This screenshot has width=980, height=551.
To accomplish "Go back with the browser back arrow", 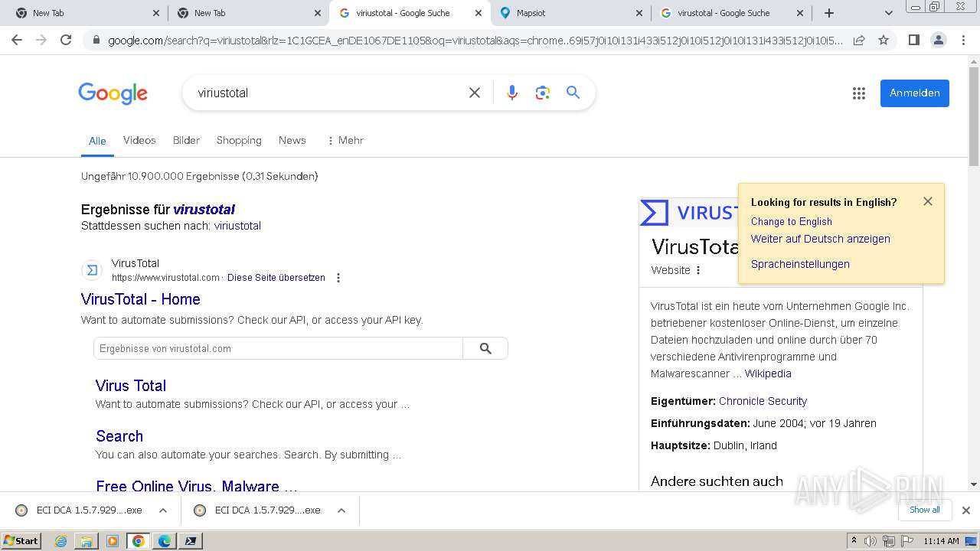I will [17, 40].
